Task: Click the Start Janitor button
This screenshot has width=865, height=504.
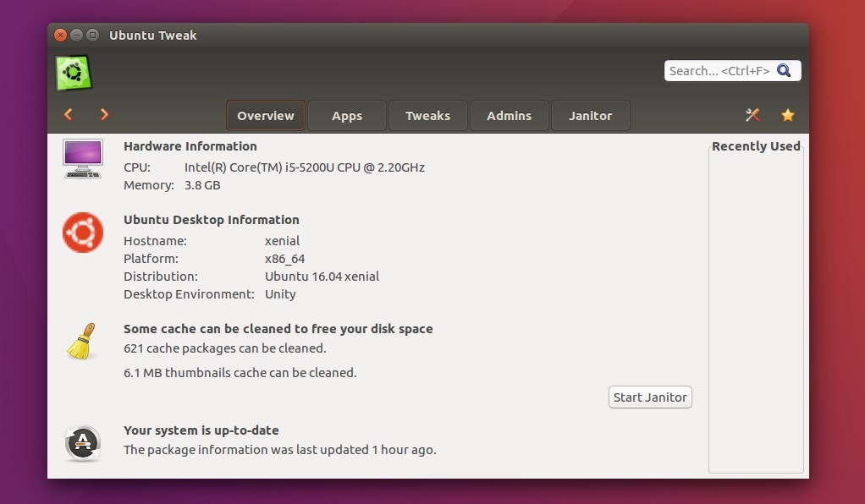Action: click(x=650, y=397)
